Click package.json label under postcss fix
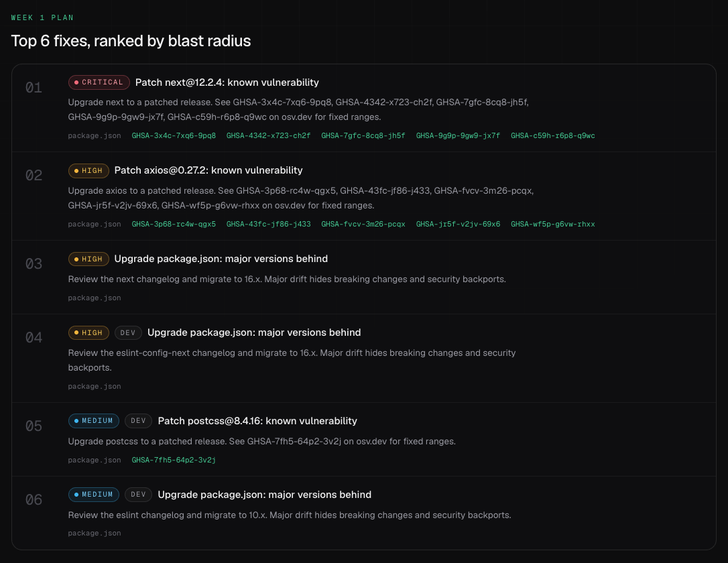The width and height of the screenshot is (728, 563). pyautogui.click(x=95, y=460)
